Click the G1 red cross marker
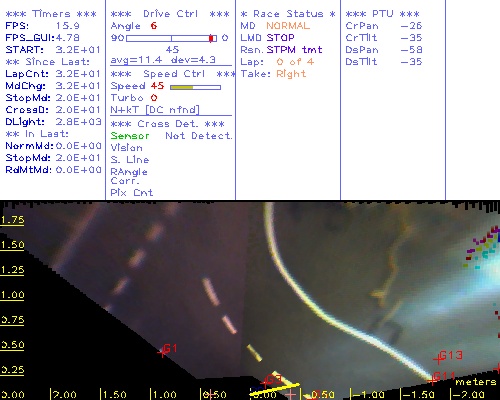Viewport: 500px width, 400px height. click(163, 352)
